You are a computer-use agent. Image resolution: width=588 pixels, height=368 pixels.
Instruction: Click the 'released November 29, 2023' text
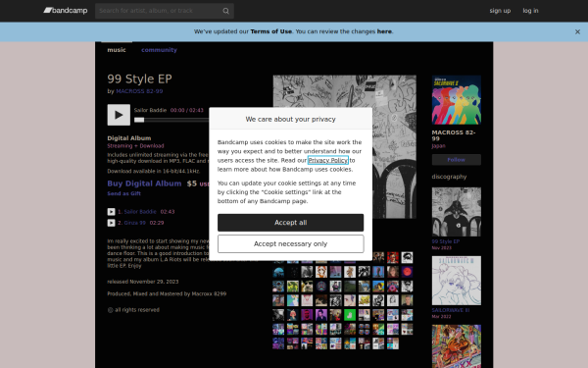[x=143, y=282]
